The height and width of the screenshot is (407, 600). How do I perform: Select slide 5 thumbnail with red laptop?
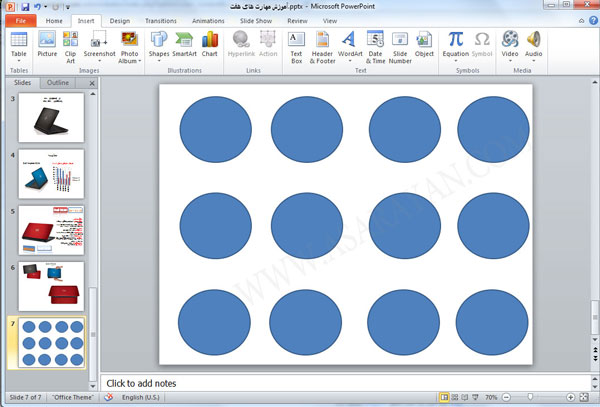(51, 230)
